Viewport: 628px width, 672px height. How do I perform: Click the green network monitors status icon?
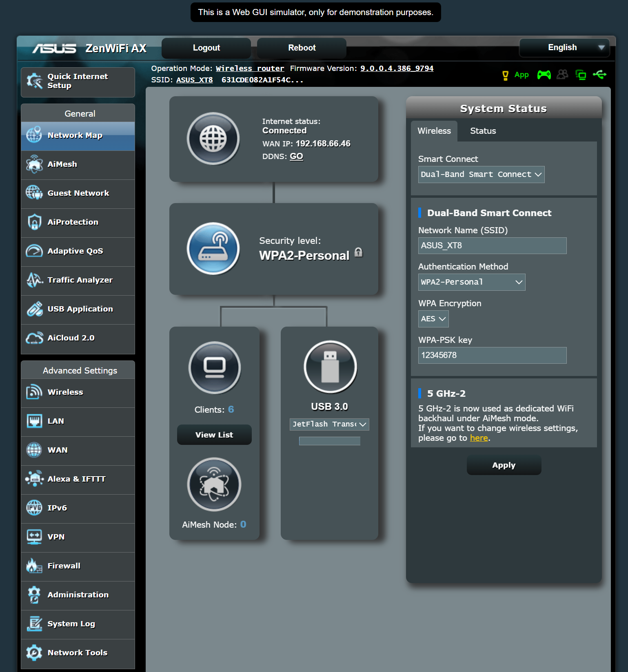point(581,75)
